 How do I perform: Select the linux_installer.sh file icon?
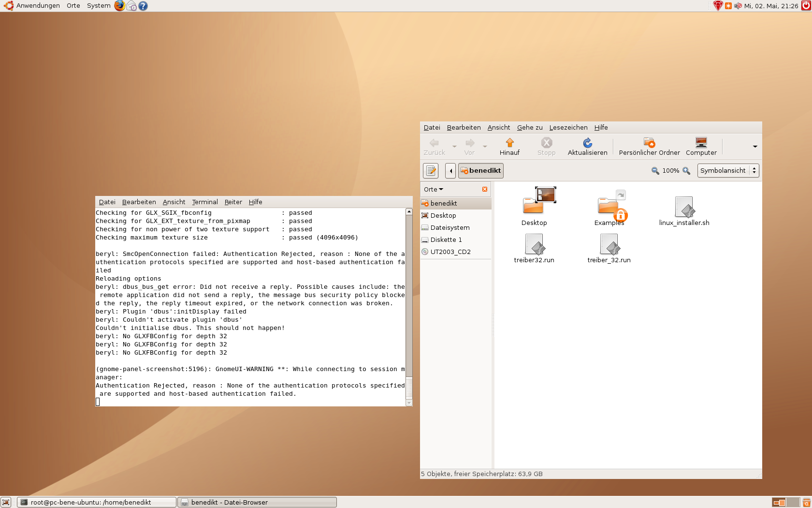click(x=684, y=211)
